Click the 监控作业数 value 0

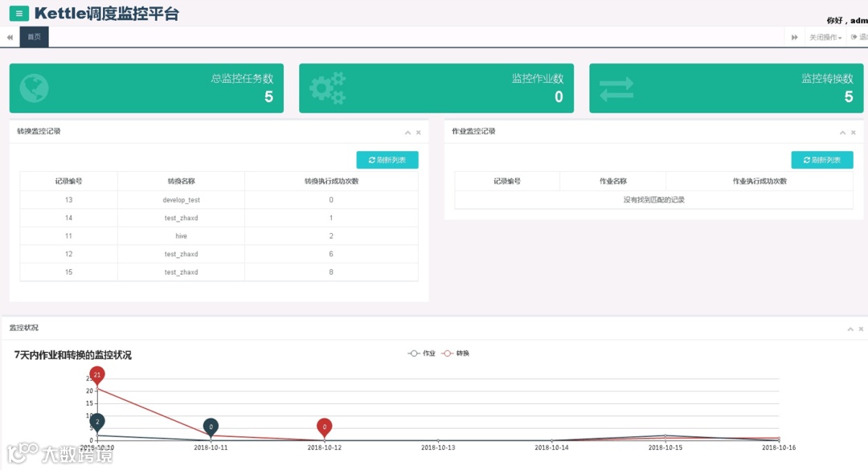(x=559, y=97)
